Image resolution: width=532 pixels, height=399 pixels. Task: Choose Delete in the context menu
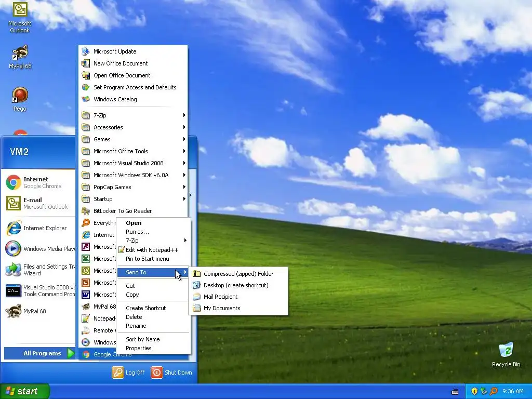[x=153, y=317]
